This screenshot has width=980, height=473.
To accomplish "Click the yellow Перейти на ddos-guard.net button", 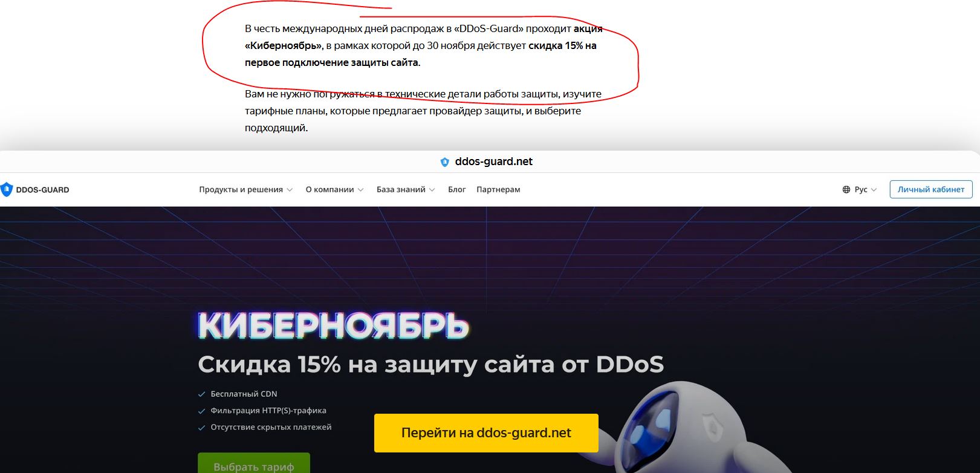I will tap(486, 433).
